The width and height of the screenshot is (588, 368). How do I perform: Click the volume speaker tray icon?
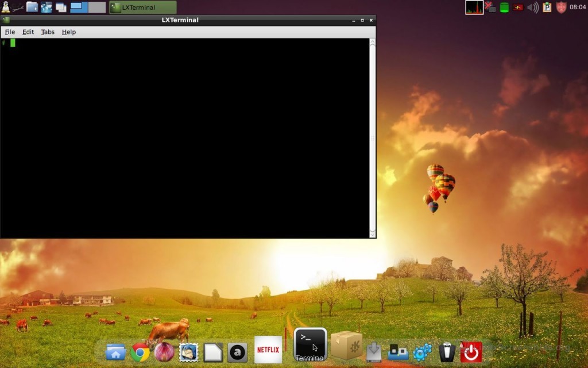coord(533,7)
